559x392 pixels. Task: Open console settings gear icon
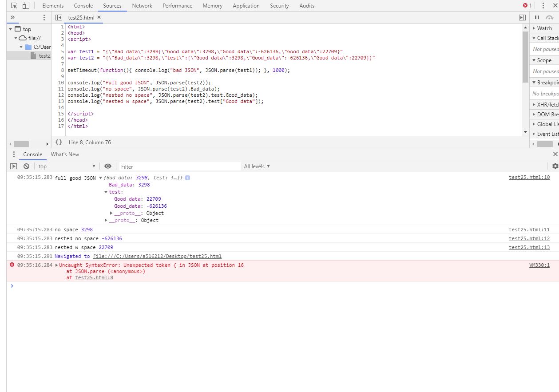click(555, 166)
